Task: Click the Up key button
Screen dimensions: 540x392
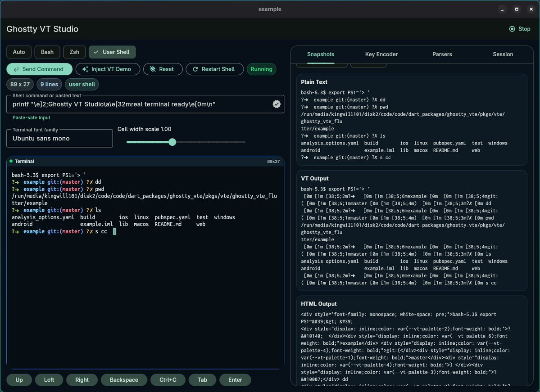Action: pos(19,379)
